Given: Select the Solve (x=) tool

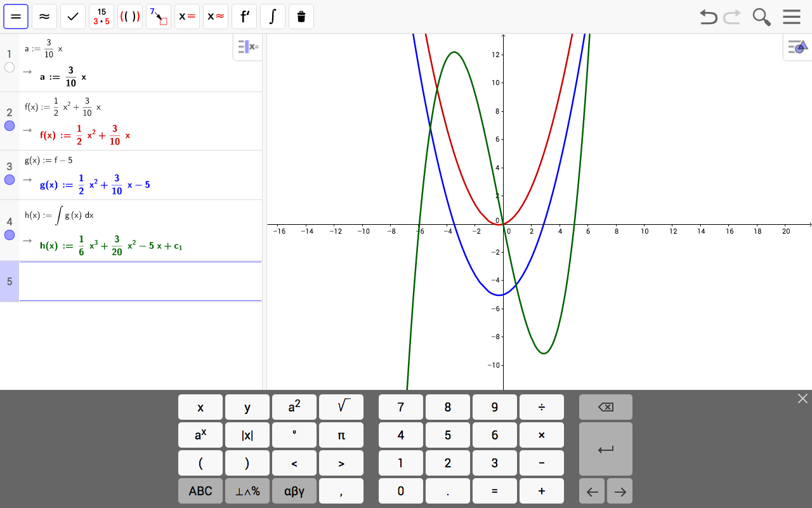Looking at the screenshot, I should (187, 17).
